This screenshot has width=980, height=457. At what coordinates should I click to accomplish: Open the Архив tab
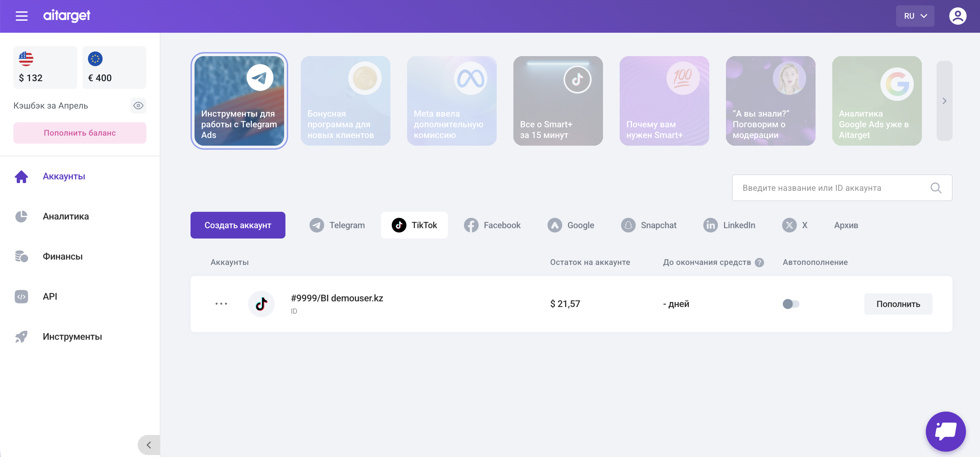[846, 225]
